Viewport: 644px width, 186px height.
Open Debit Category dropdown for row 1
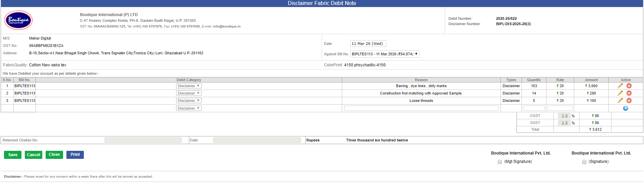[189, 86]
